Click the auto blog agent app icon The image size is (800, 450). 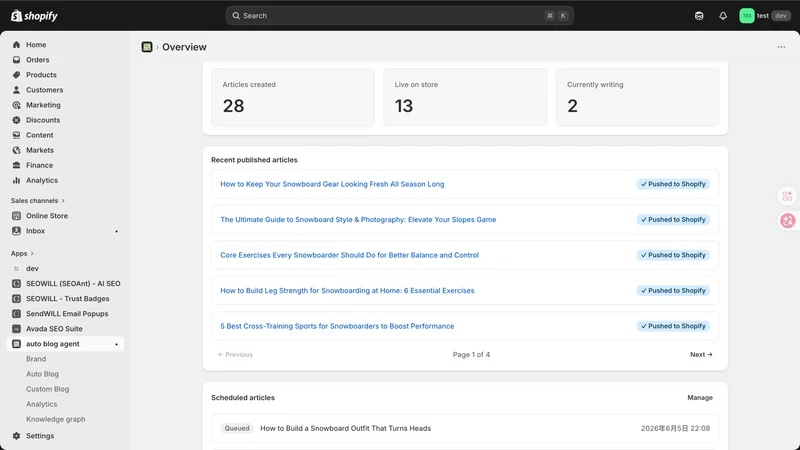point(16,344)
